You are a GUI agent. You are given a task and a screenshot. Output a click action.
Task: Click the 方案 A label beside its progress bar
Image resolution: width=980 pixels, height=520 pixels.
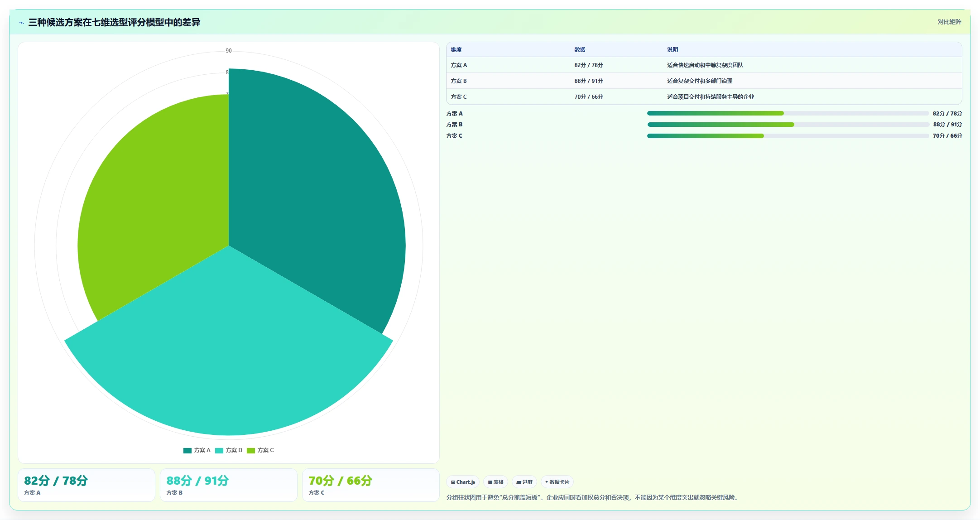click(x=454, y=114)
